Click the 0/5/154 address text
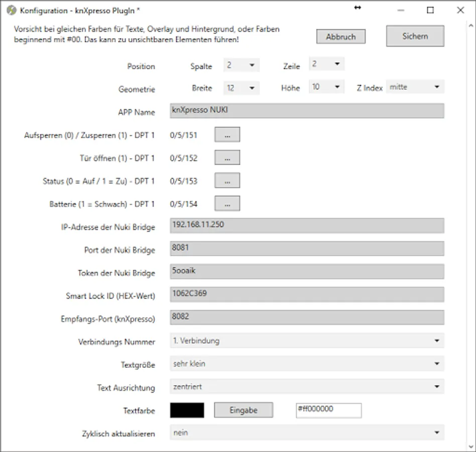476x452 pixels. [183, 204]
